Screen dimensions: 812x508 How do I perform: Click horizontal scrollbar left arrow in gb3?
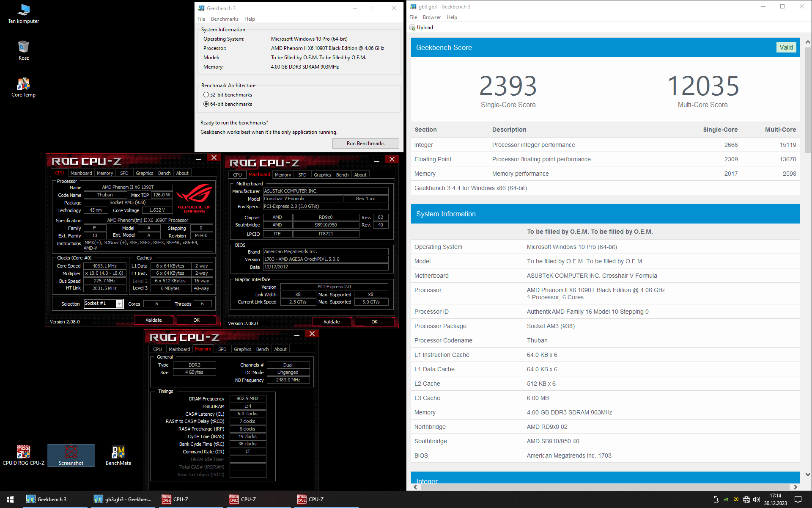pos(415,487)
